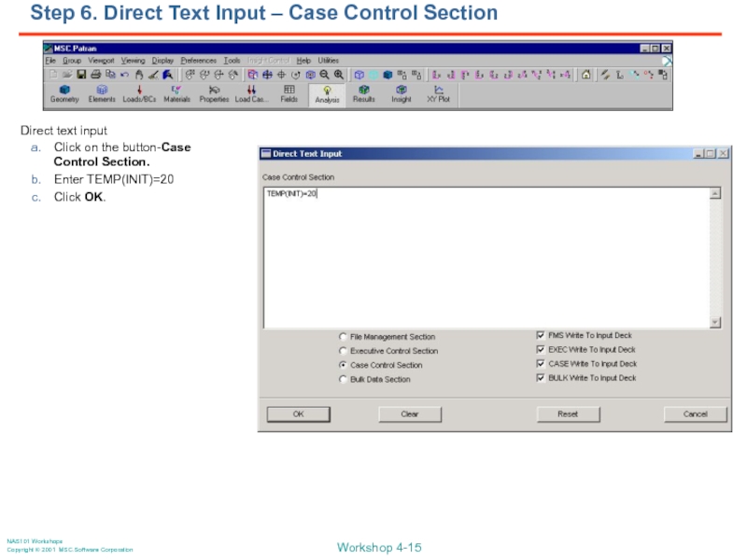This screenshot has width=747, height=560.
Task: Click the Save file toolbar icon
Action: tap(81, 75)
